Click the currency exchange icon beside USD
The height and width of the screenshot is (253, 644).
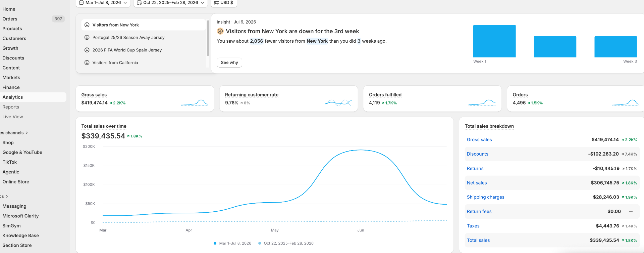[216, 2]
